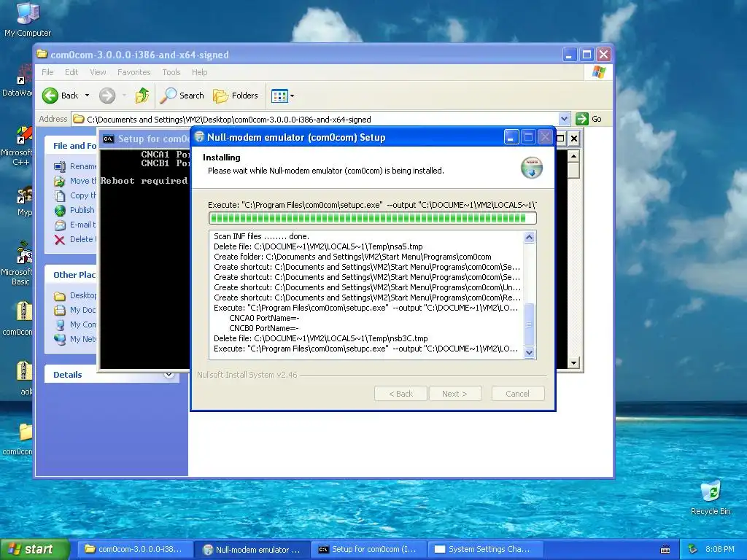The image size is (747, 560).
Task: Click the Start button
Action: tap(34, 549)
